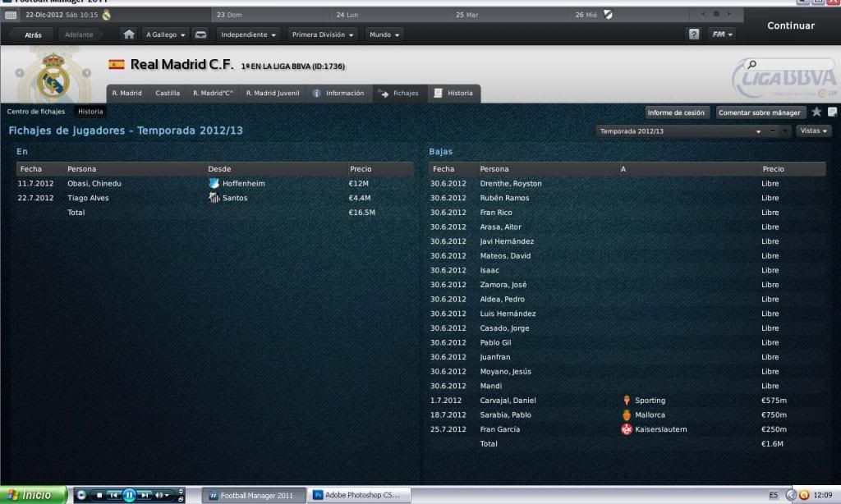Open the Vistas dropdown

[813, 131]
